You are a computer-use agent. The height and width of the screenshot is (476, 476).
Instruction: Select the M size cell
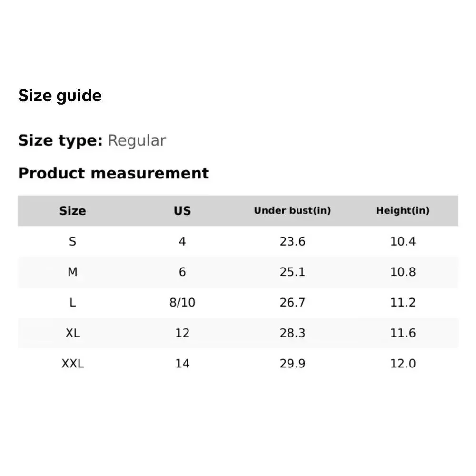point(72,272)
